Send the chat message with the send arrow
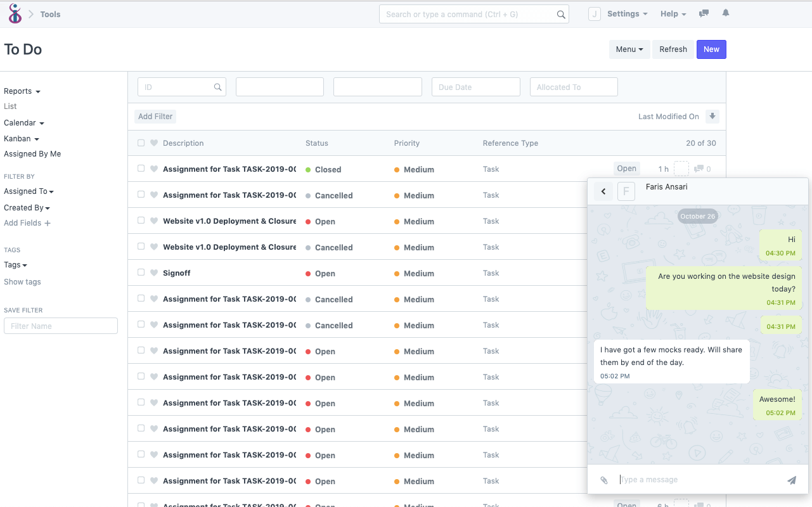The height and width of the screenshot is (507, 812). (x=791, y=480)
